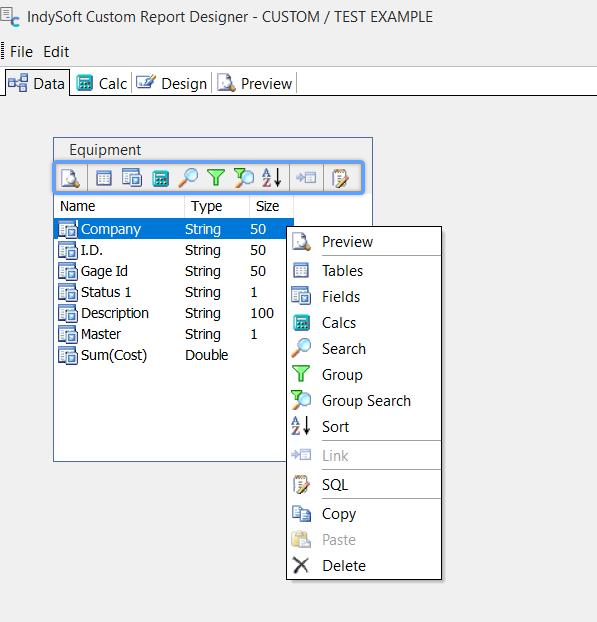Choose Preview from the context menu

[364, 242]
